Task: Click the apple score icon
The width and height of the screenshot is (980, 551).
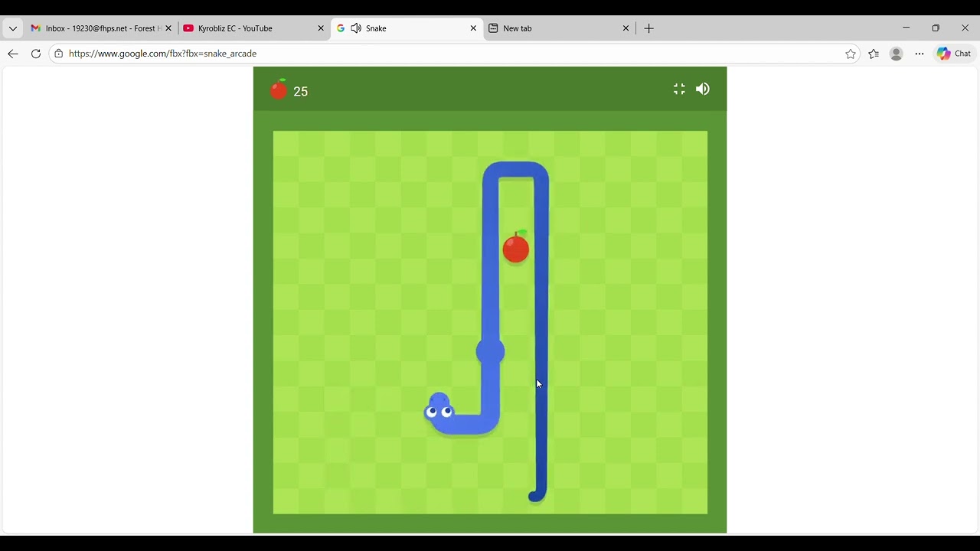Action: 279,90
